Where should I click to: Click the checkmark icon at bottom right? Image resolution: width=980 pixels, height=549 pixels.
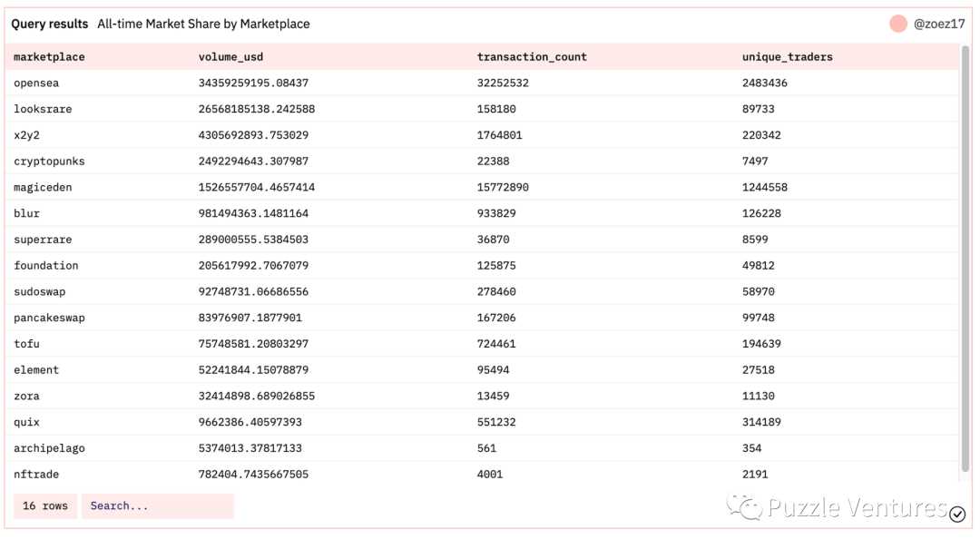coord(957,515)
